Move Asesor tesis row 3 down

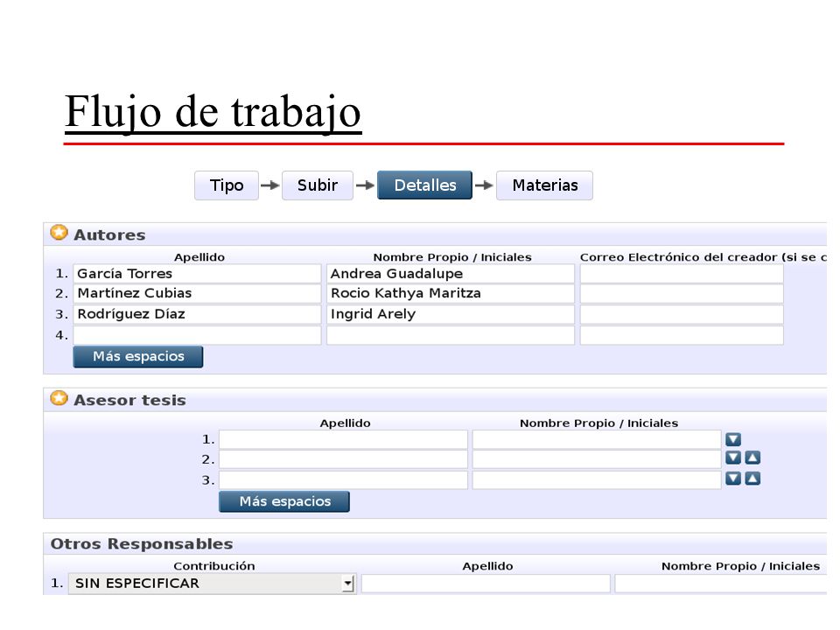[733, 479]
